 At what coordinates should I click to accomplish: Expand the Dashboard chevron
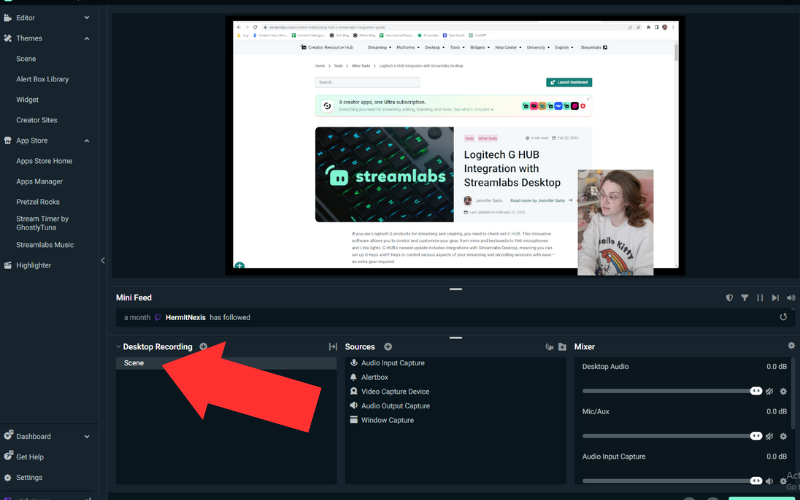click(87, 436)
